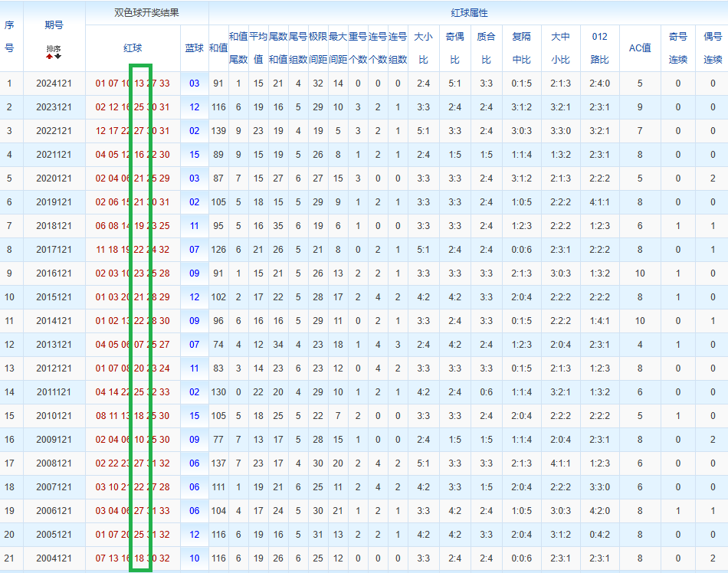Click the 偶号连续 column header
The width and height of the screenshot is (728, 573).
[x=713, y=47]
